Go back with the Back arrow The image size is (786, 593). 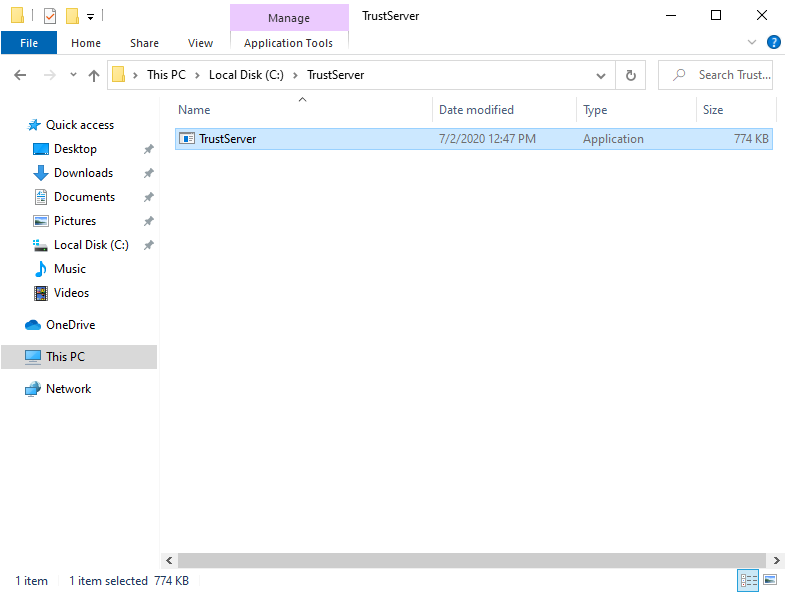pos(20,75)
